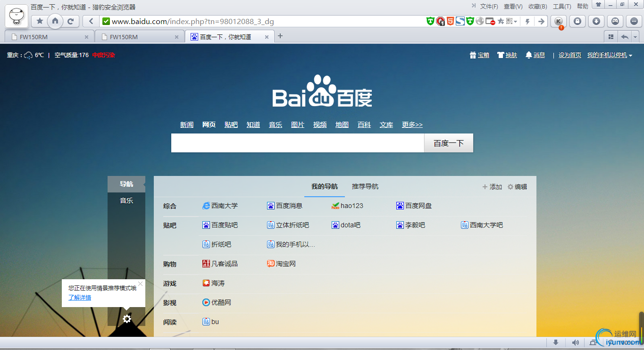The width and height of the screenshot is (644, 350).
Task: Click the undo closed tab arrow
Action: [x=625, y=36]
